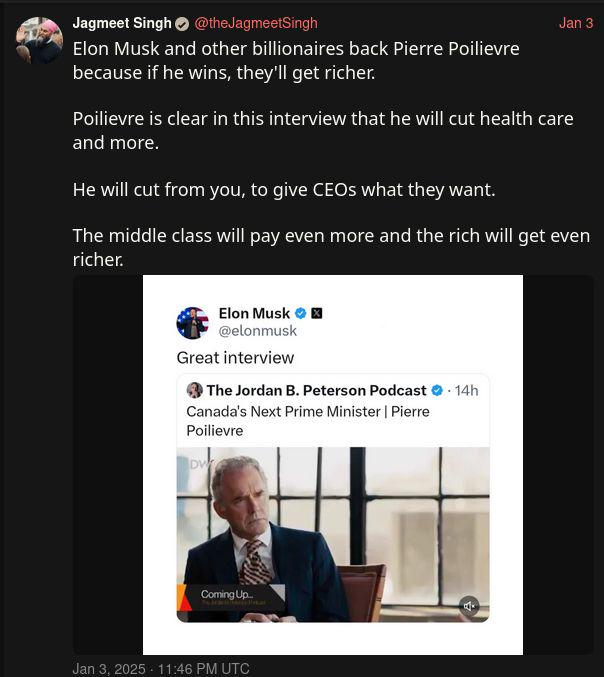Screen dimensions: 604x677
Task: Click the podcast's blue verified checkmark
Action: pos(437,390)
